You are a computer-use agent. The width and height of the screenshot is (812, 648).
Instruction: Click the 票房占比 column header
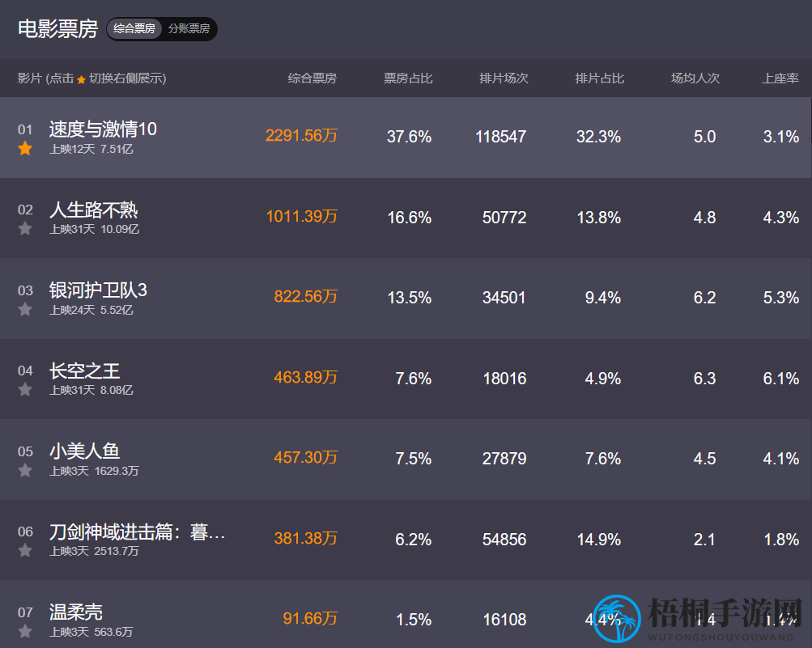408,78
